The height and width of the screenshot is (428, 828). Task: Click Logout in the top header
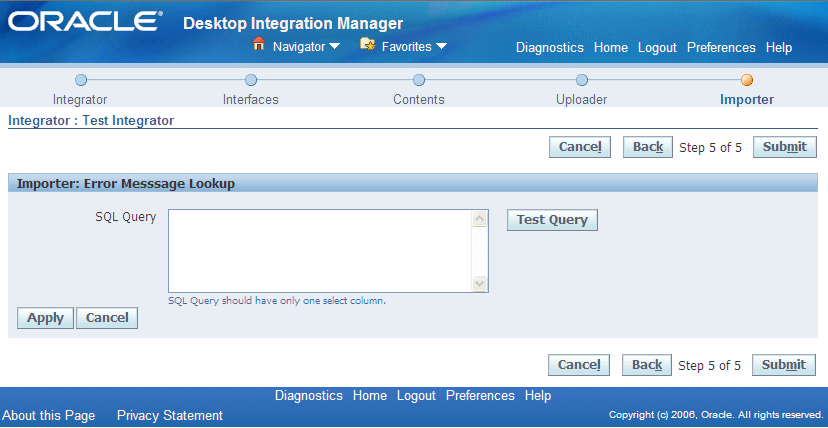pos(657,47)
